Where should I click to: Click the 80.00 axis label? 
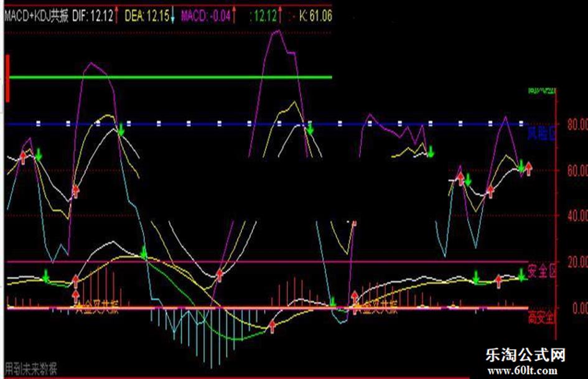[577, 124]
